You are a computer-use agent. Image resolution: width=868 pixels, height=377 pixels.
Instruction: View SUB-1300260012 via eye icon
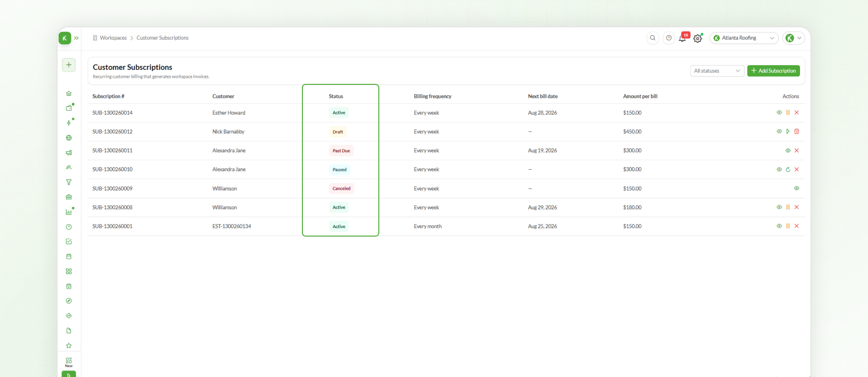click(779, 131)
